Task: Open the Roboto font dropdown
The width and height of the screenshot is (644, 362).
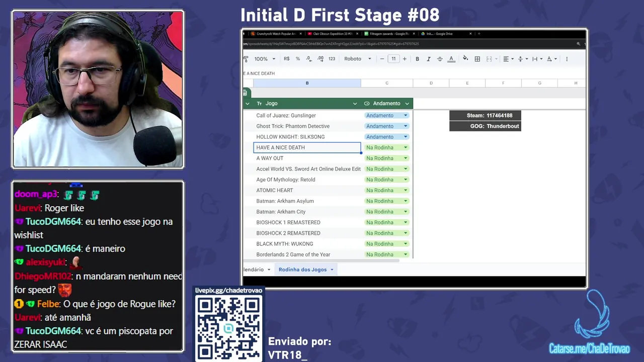Action: click(358, 59)
